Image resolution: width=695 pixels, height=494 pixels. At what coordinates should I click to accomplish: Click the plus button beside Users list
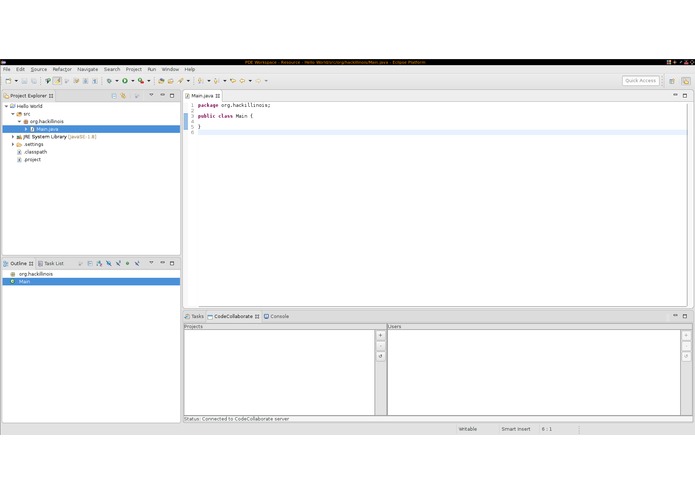pyautogui.click(x=686, y=335)
